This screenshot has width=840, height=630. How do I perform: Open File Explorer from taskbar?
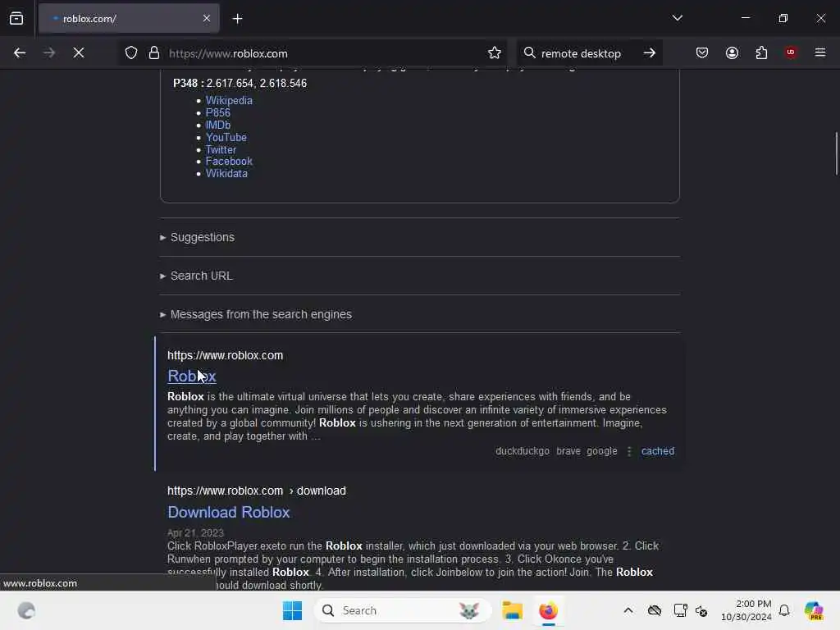pos(512,610)
